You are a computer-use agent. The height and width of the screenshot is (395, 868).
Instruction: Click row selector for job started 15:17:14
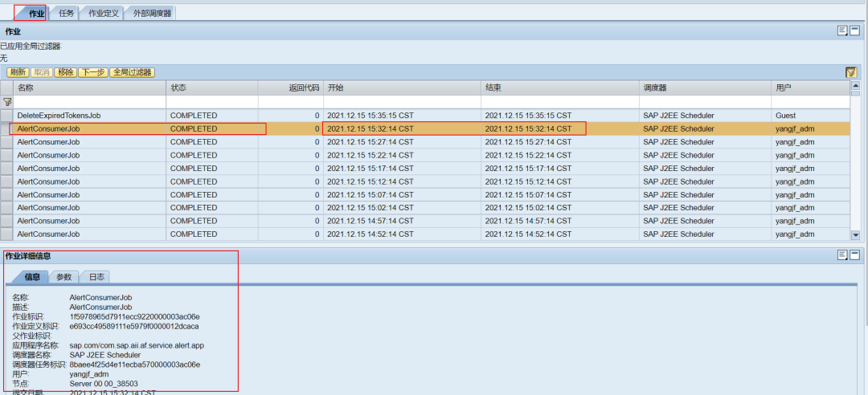(x=6, y=169)
